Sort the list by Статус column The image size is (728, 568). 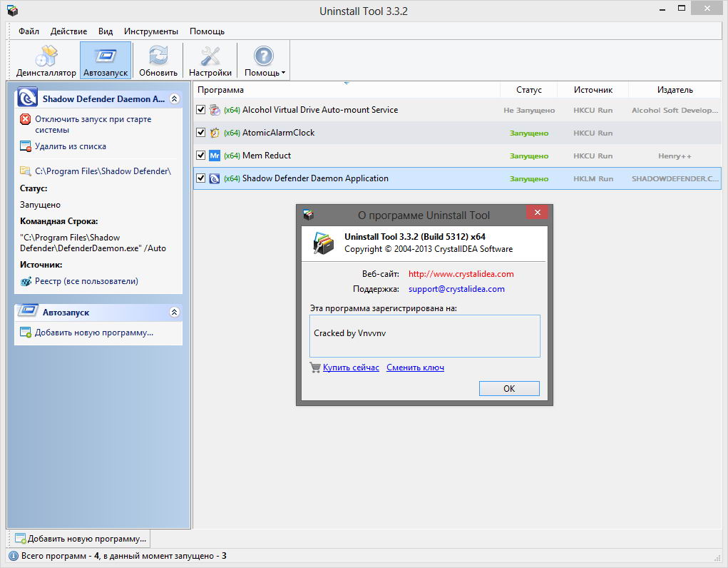click(x=529, y=90)
